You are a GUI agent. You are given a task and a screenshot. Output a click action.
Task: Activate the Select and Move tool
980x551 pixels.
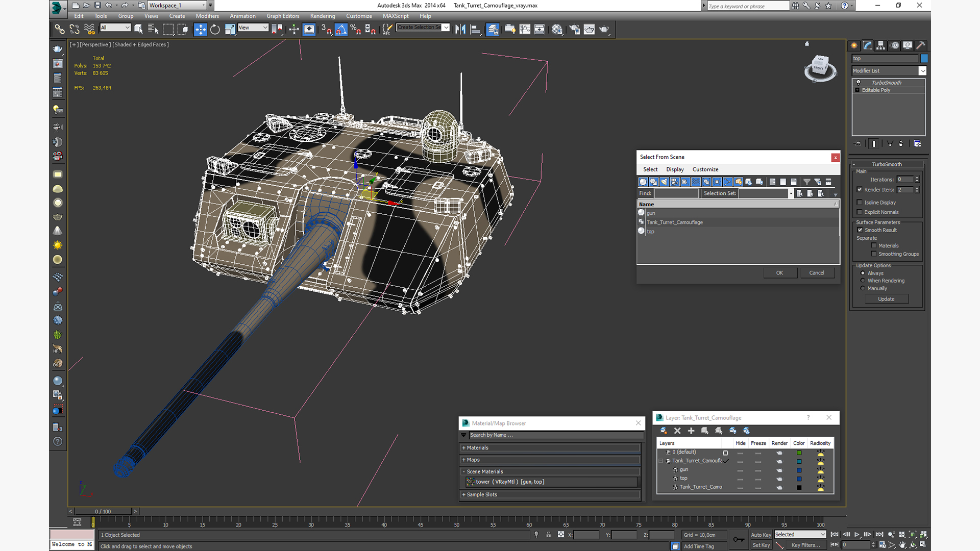pos(201,29)
